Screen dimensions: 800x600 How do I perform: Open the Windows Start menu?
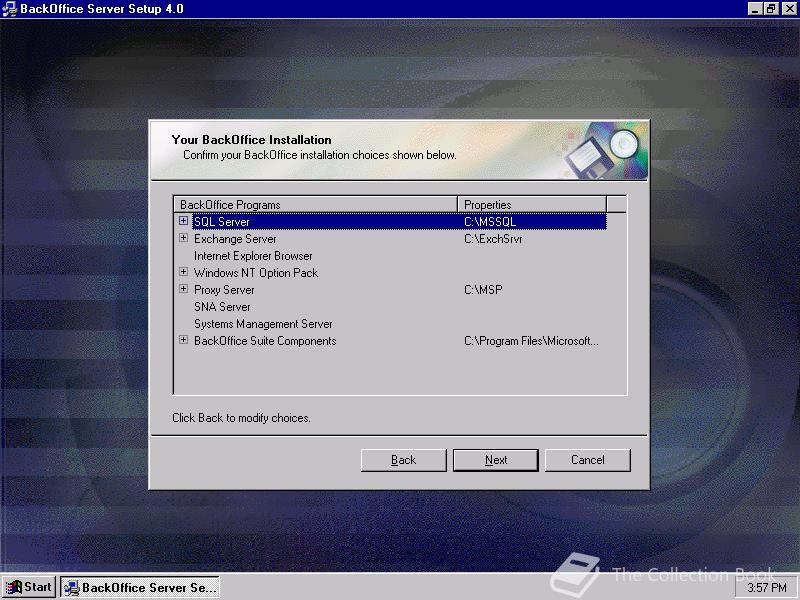coord(29,587)
